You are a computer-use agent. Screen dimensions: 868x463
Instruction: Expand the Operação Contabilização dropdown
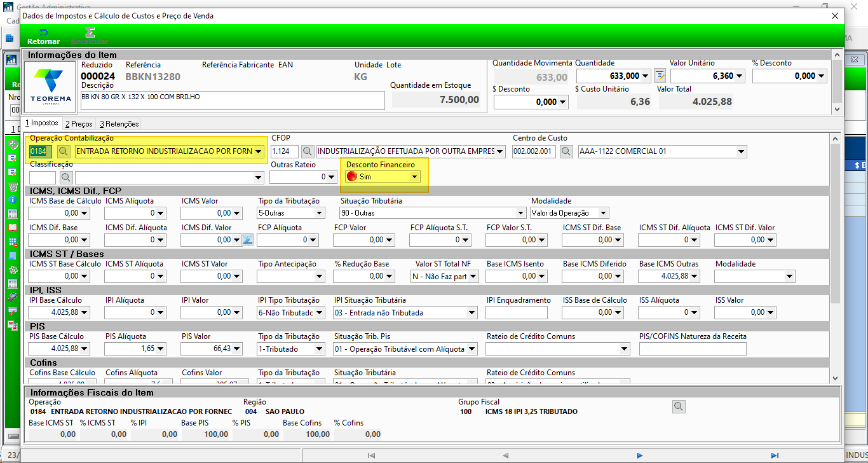(258, 151)
